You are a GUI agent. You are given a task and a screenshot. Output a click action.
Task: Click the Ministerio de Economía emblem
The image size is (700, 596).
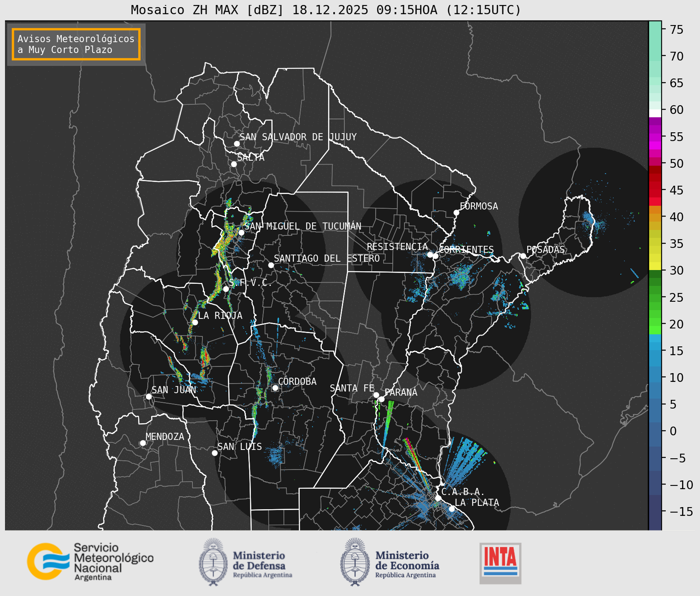pos(355,562)
